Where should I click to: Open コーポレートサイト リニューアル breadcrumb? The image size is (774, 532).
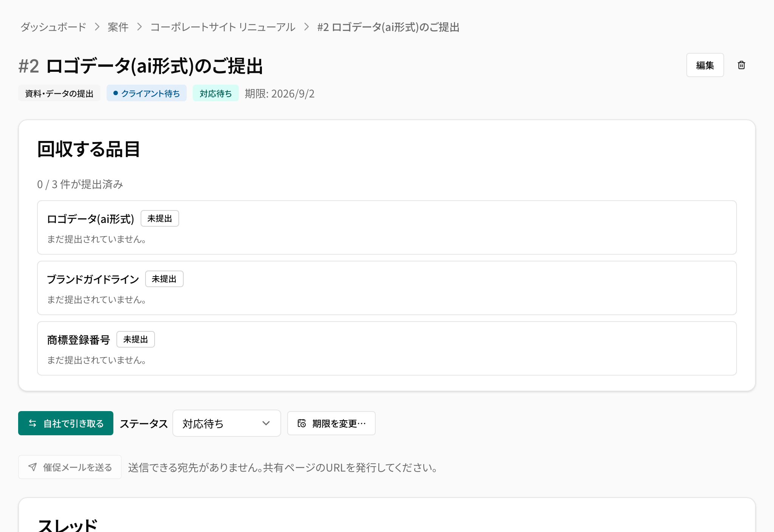[x=223, y=27]
